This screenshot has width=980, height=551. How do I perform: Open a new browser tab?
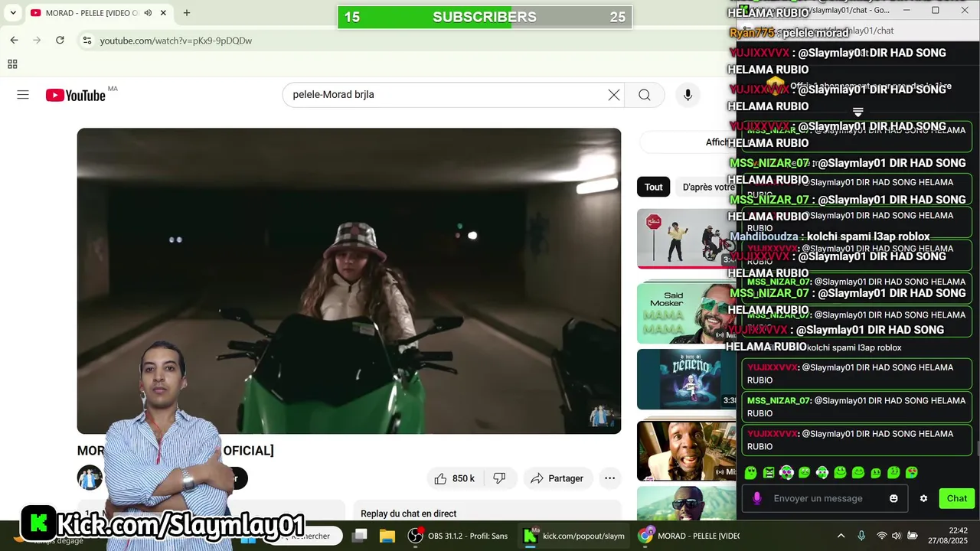[187, 13]
